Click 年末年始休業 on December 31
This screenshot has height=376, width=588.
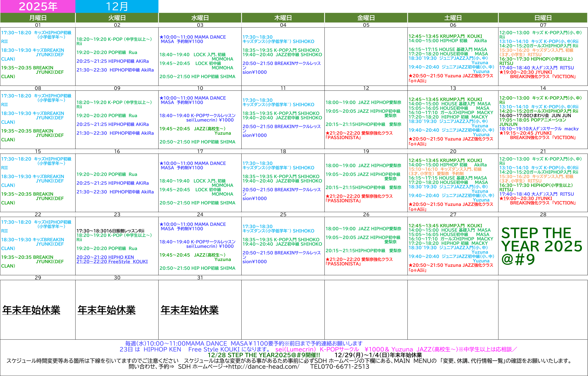point(190,310)
